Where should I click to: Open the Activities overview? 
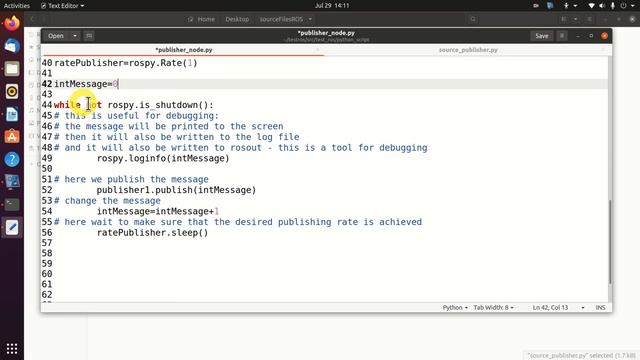17,6
